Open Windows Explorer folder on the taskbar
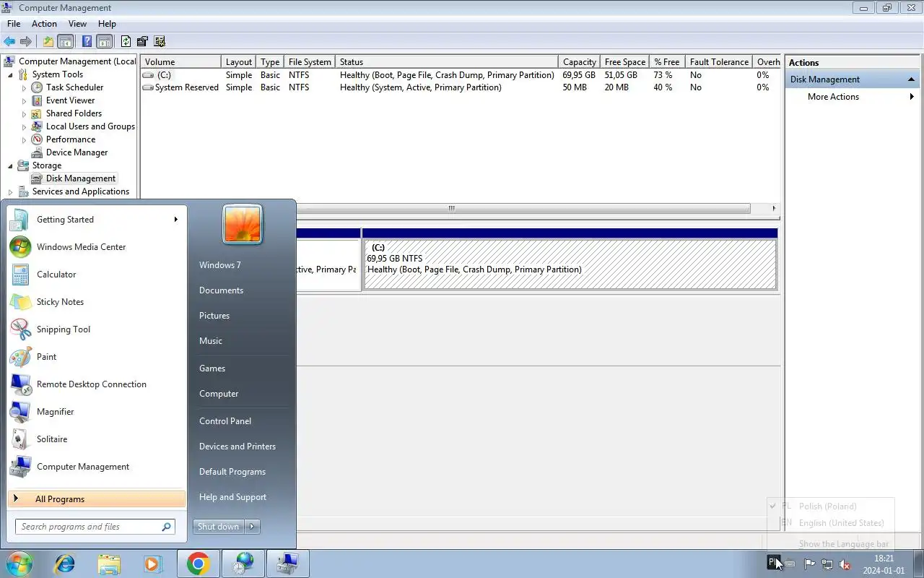The height and width of the screenshot is (578, 924). pyautogui.click(x=109, y=564)
